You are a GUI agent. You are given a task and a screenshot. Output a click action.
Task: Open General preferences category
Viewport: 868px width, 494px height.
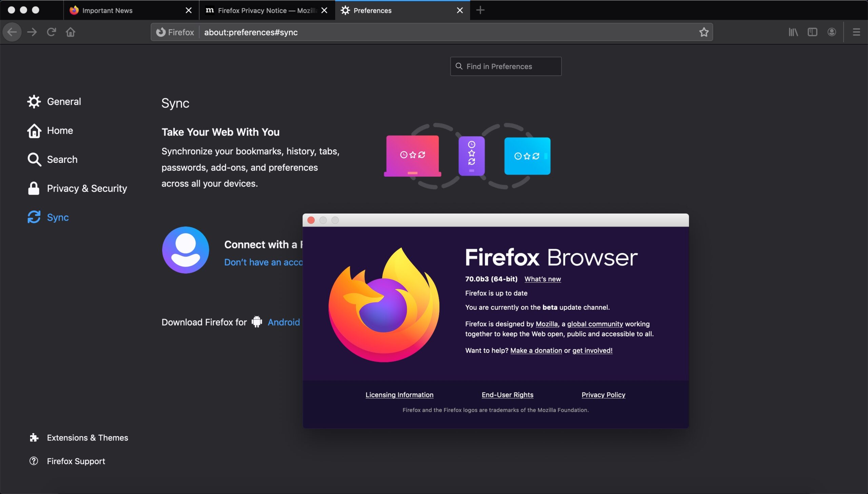[x=54, y=102]
